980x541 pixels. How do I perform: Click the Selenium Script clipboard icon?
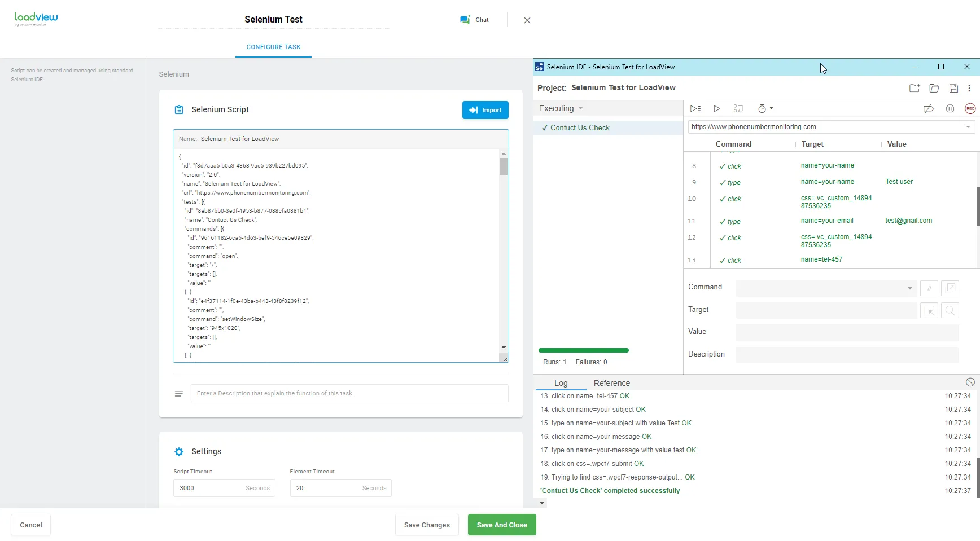pos(179,110)
